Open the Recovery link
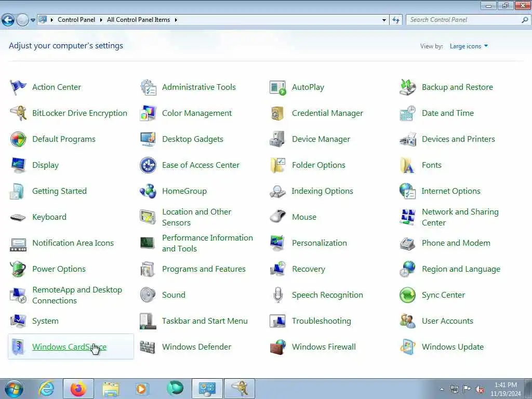 tap(309, 269)
